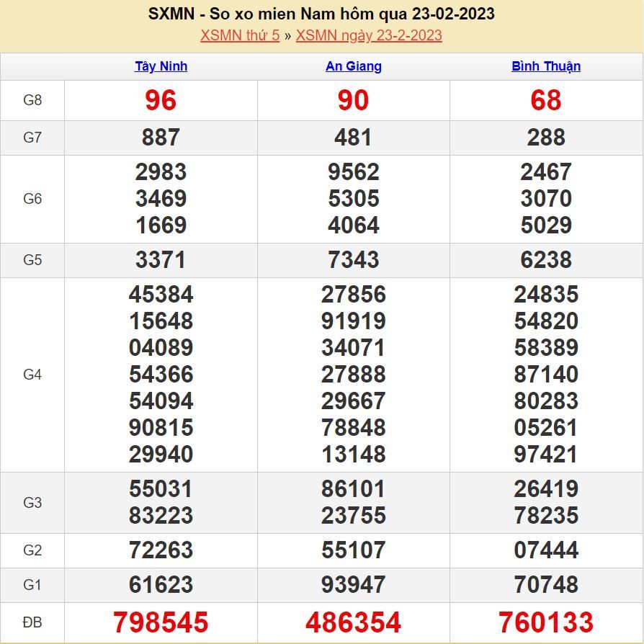Click the G4 number 27888
Viewport: 644px width, 644px height.
click(x=353, y=375)
